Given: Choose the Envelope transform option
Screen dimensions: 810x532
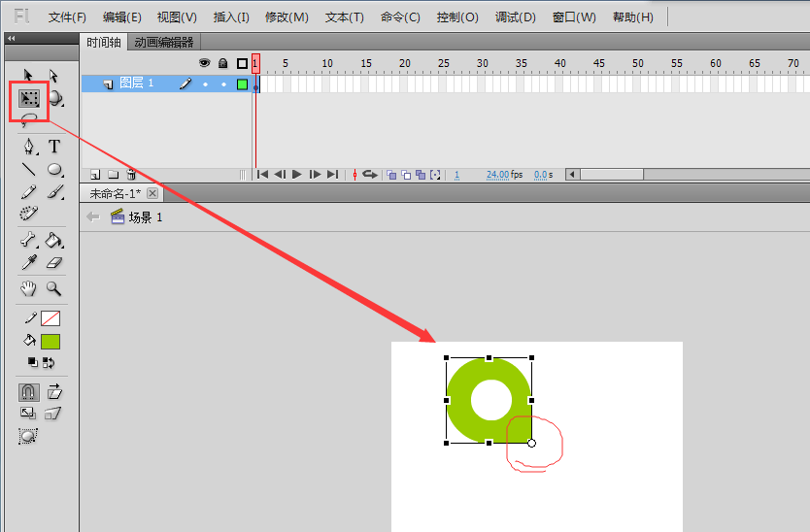Looking at the screenshot, I should [28, 436].
